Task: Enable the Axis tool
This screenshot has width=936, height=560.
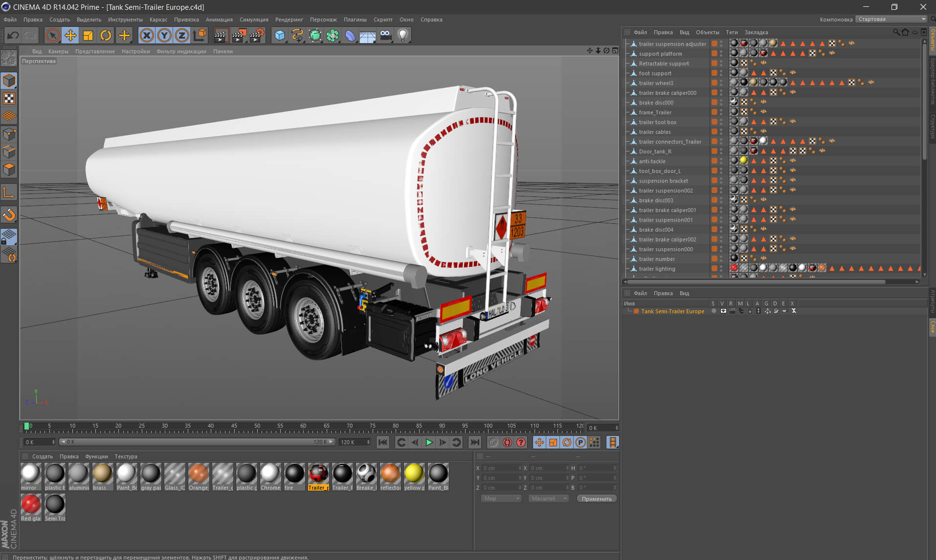Action: (x=9, y=193)
